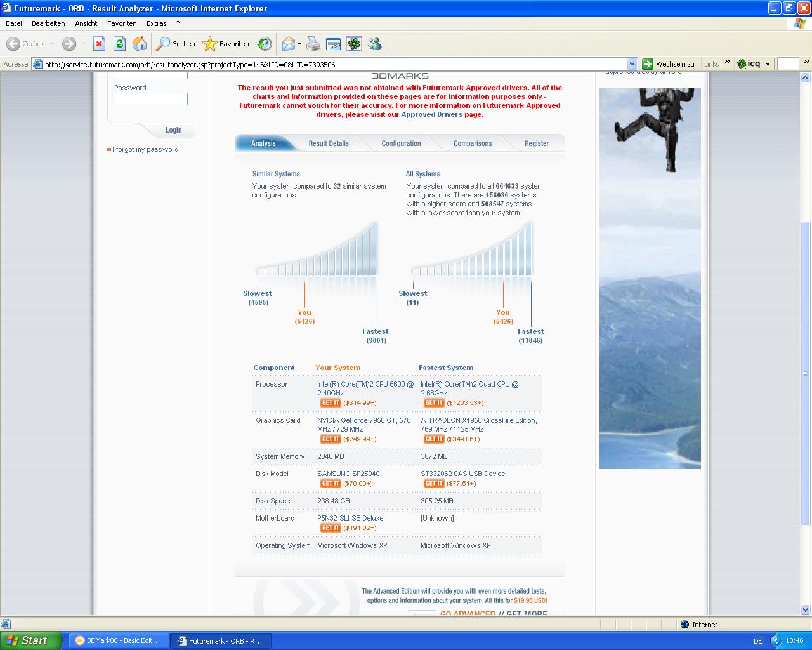
Task: Click the DE language indicator in tray
Action: [758, 641]
